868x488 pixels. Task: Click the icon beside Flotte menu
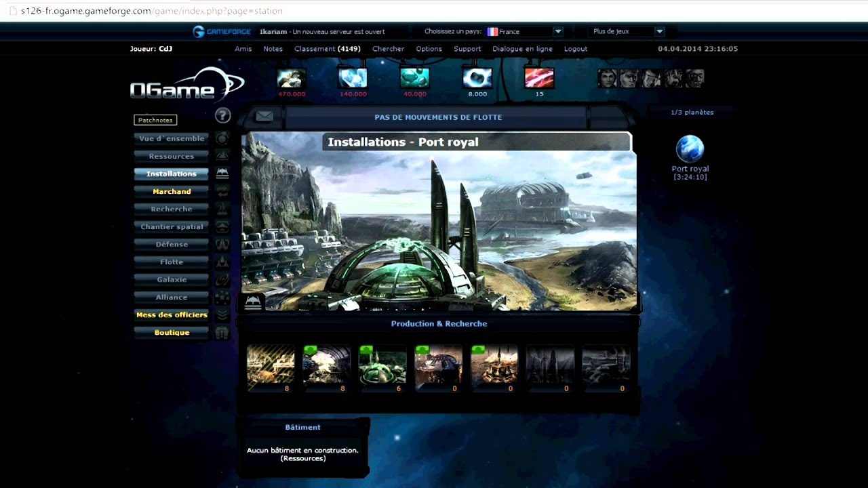(x=222, y=262)
